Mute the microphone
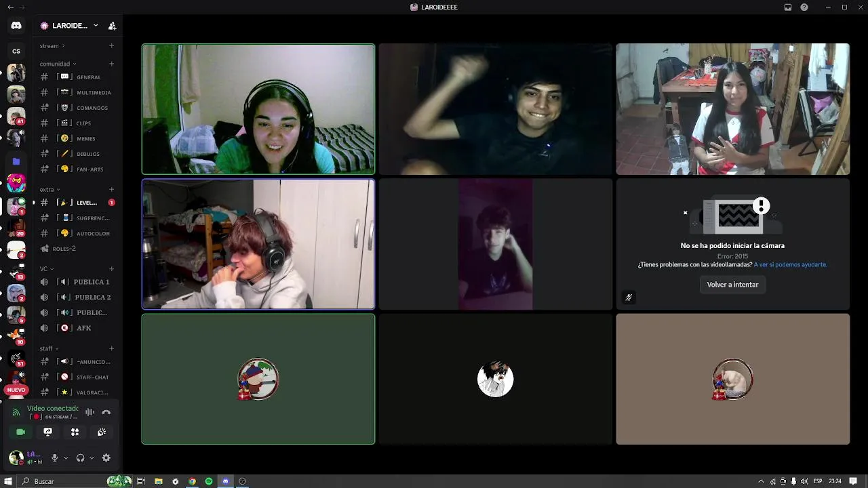The width and height of the screenshot is (868, 488). [55, 457]
